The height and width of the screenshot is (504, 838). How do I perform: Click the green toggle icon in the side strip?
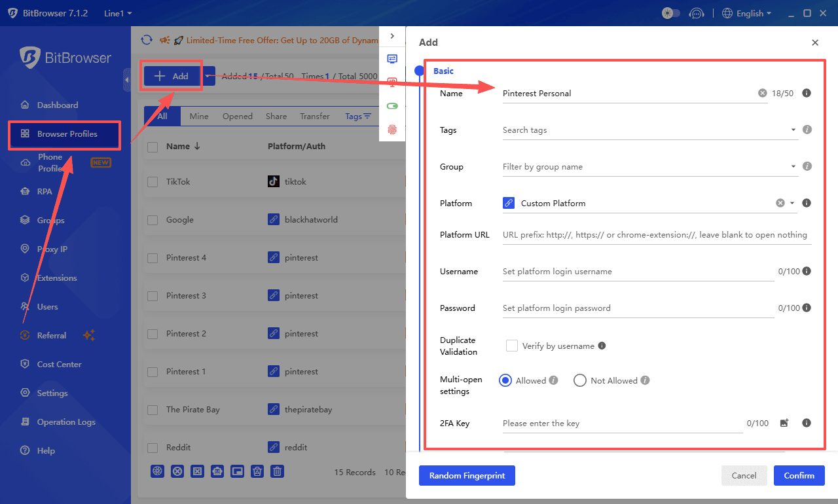point(392,105)
